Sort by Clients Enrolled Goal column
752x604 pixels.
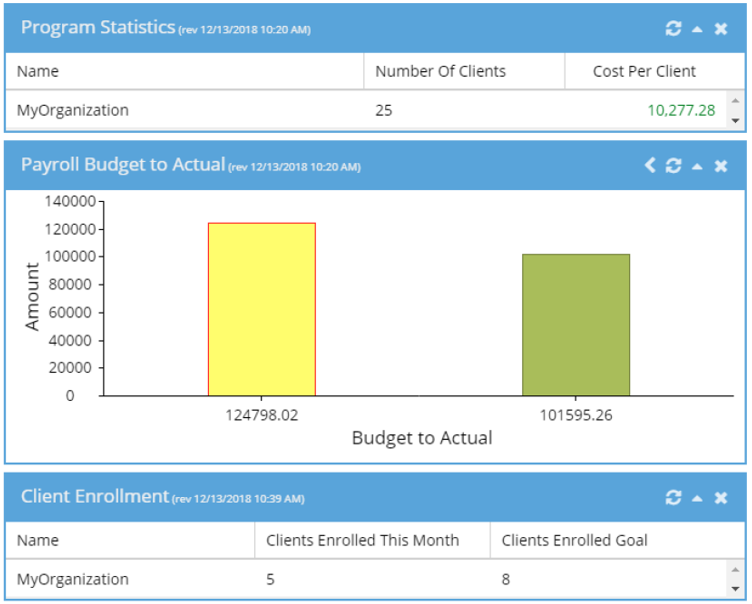coord(617,540)
